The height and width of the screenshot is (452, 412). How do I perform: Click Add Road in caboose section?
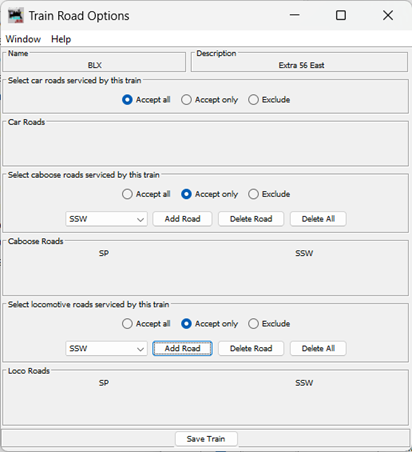click(x=182, y=219)
